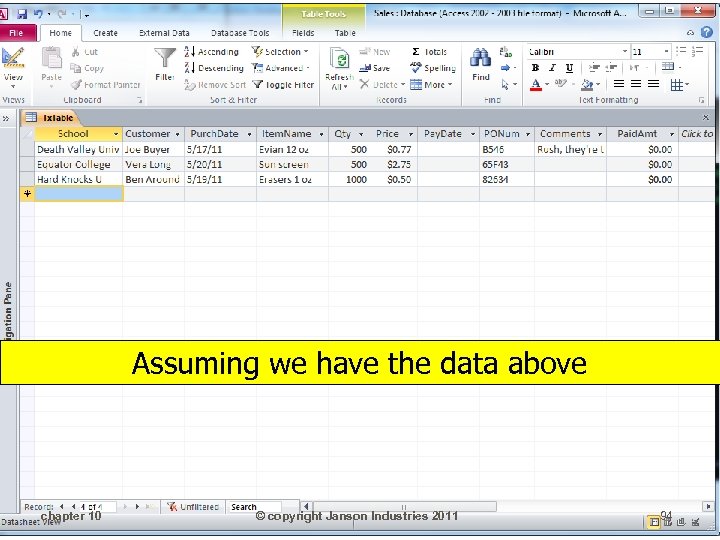Open the font name Calibri dropdown
720x540 pixels.
(x=624, y=51)
